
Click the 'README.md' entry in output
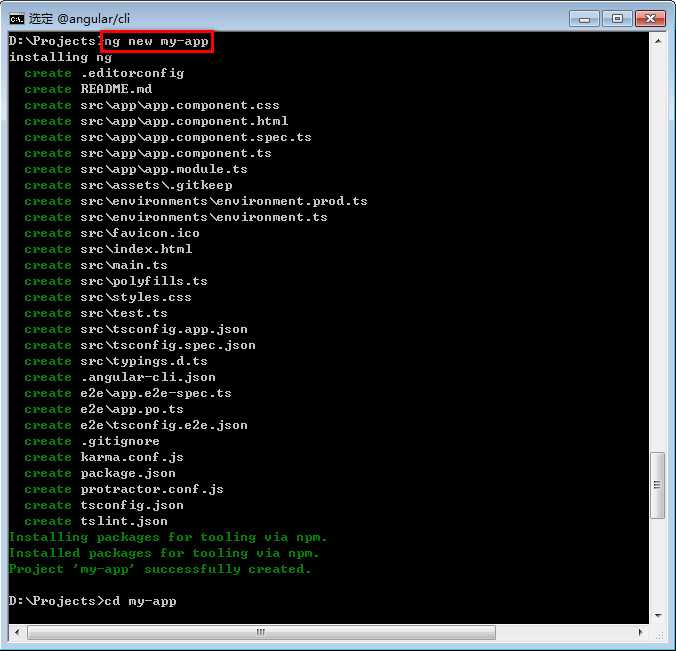pyautogui.click(x=116, y=89)
